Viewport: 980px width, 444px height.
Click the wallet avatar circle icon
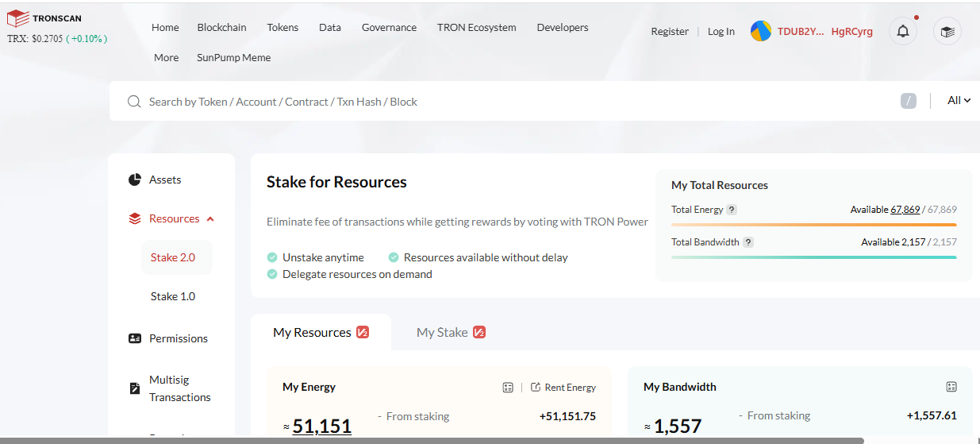tap(760, 31)
